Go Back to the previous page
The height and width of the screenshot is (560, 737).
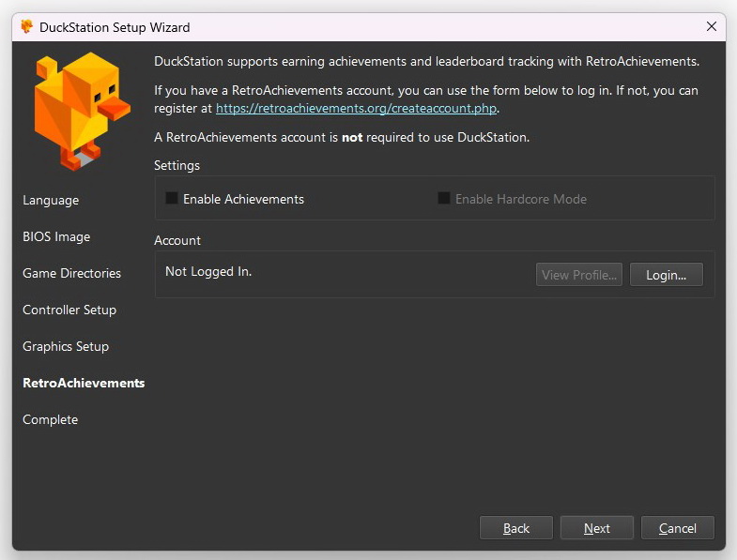[x=516, y=528]
